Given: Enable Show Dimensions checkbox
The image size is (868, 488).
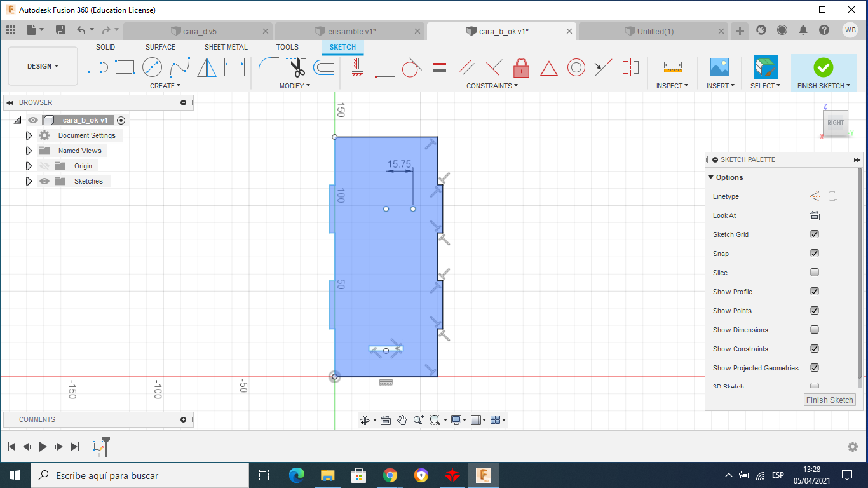Looking at the screenshot, I should 815,330.
